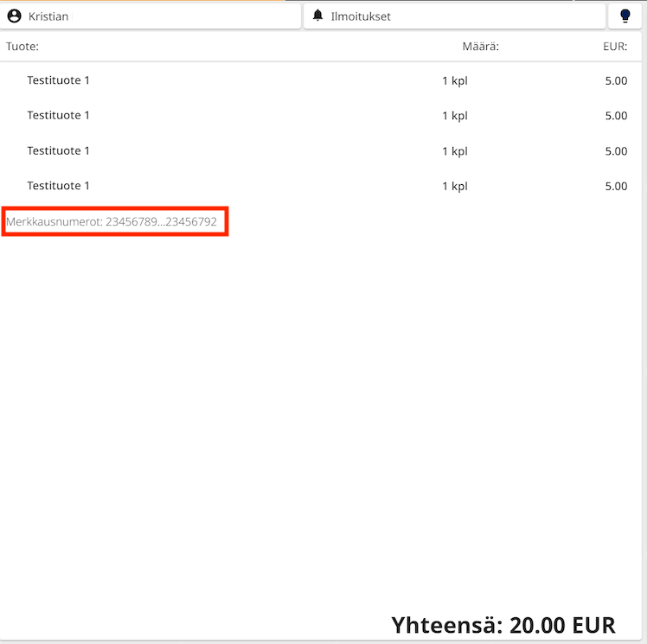Image resolution: width=647 pixels, height=644 pixels.
Task: Click the 5.00 price in second row
Action: [616, 115]
